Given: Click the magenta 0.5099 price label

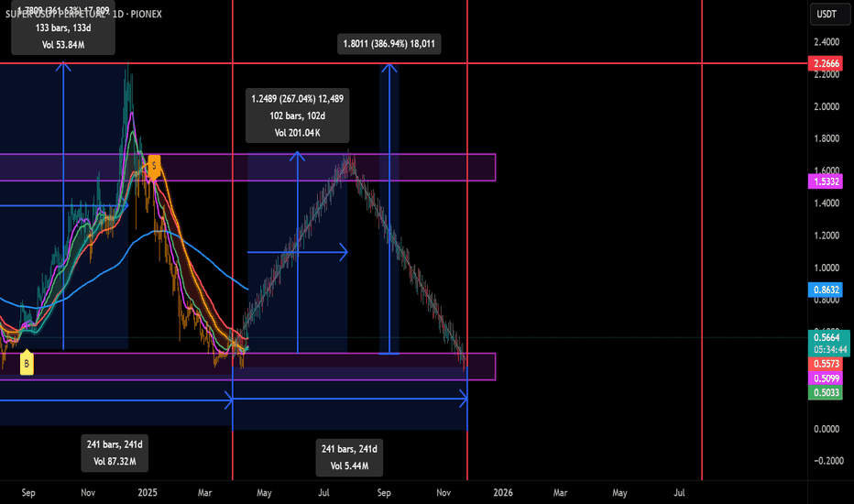Looking at the screenshot, I should pyautogui.click(x=826, y=378).
